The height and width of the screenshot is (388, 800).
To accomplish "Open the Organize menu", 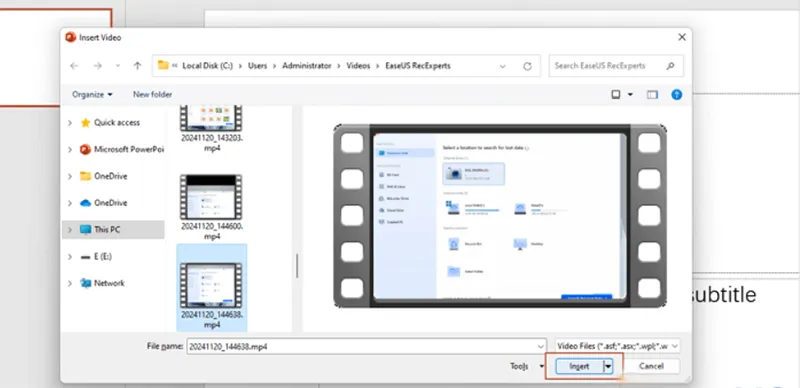I will click(x=92, y=94).
